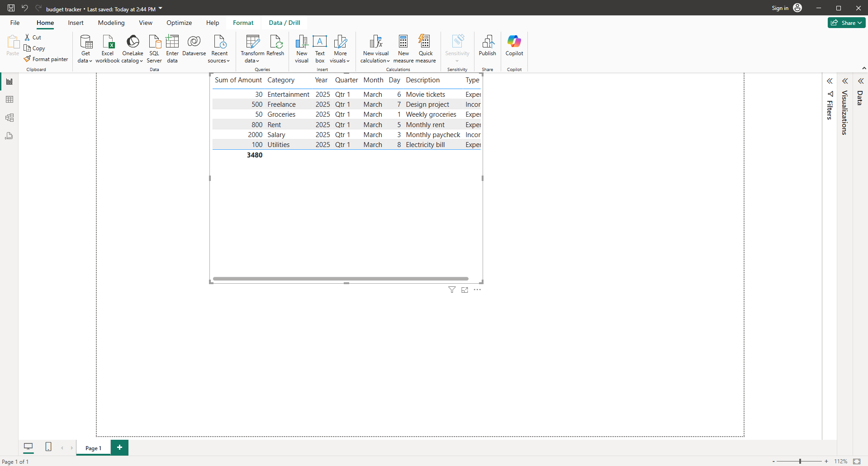Switch to the Modeling ribbon tab
868x466 pixels.
(x=111, y=23)
